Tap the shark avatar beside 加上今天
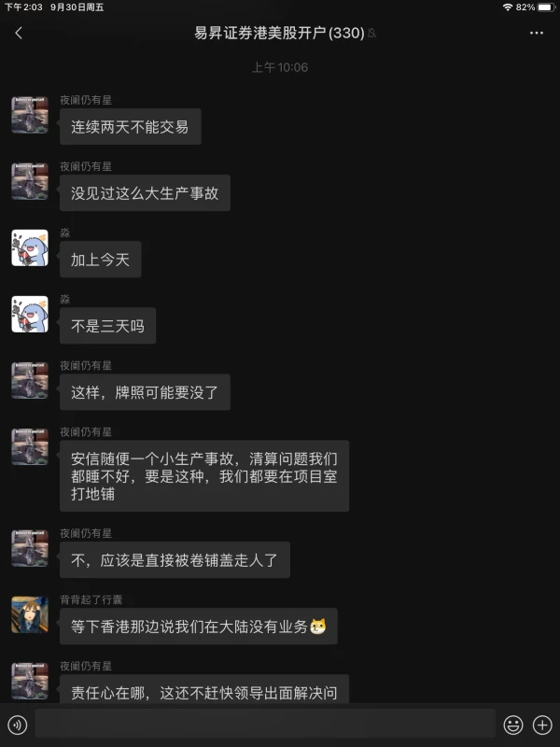This screenshot has height=747, width=560. coord(30,247)
